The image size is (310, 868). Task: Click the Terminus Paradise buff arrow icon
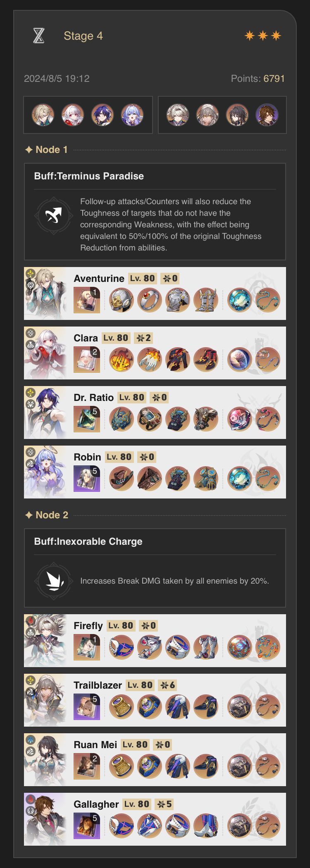tap(54, 216)
